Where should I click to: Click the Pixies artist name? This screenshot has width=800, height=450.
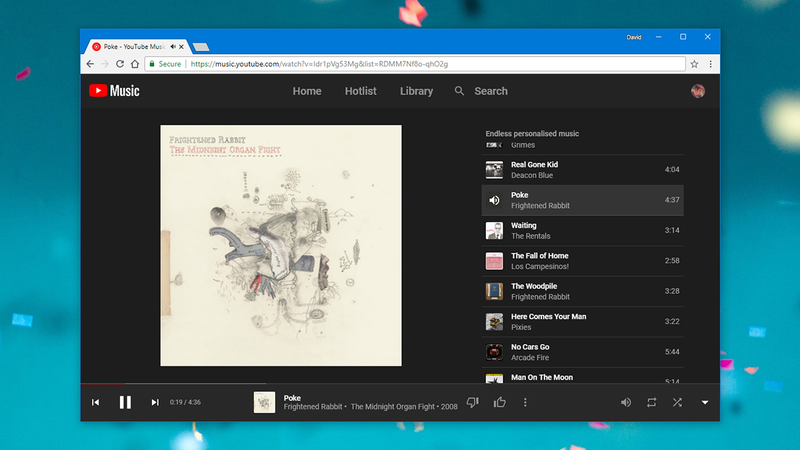pos(521,327)
